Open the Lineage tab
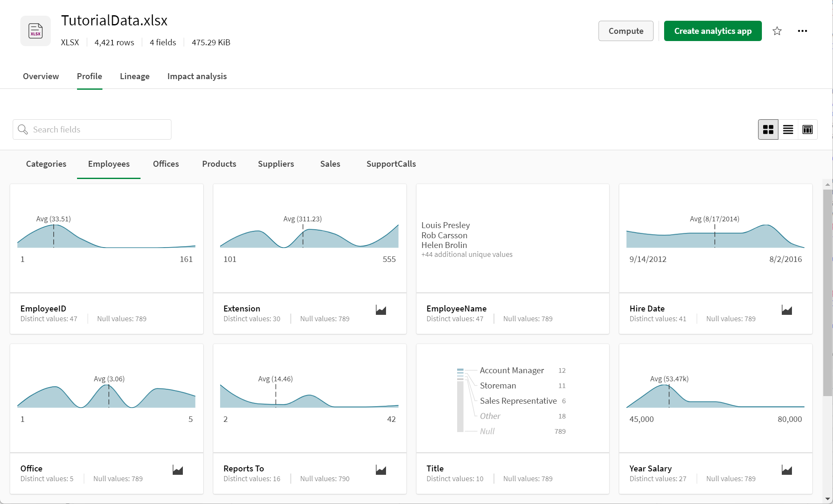 135,76
